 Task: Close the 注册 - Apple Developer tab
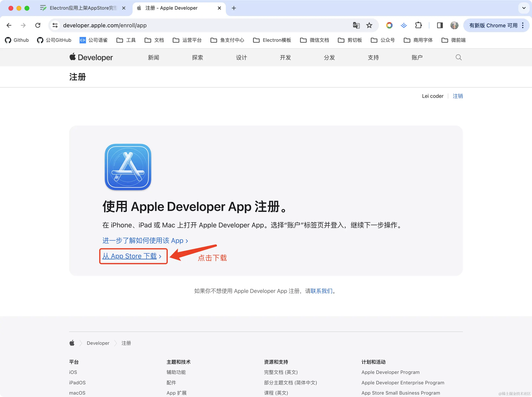(x=219, y=8)
